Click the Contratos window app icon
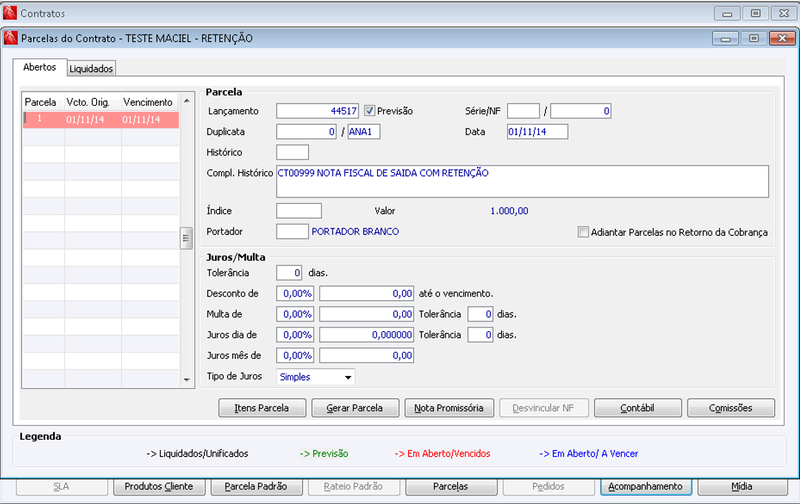This screenshot has height=504, width=800. click(10, 13)
